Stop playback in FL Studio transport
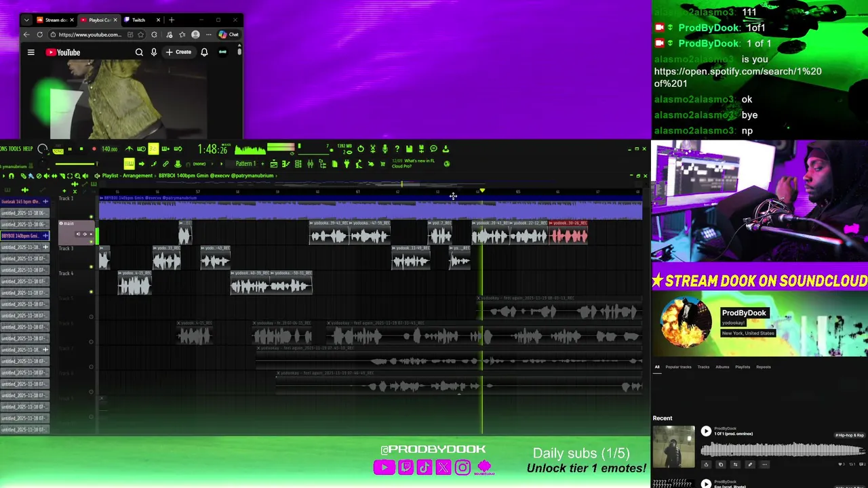The image size is (868, 488). tap(81, 149)
